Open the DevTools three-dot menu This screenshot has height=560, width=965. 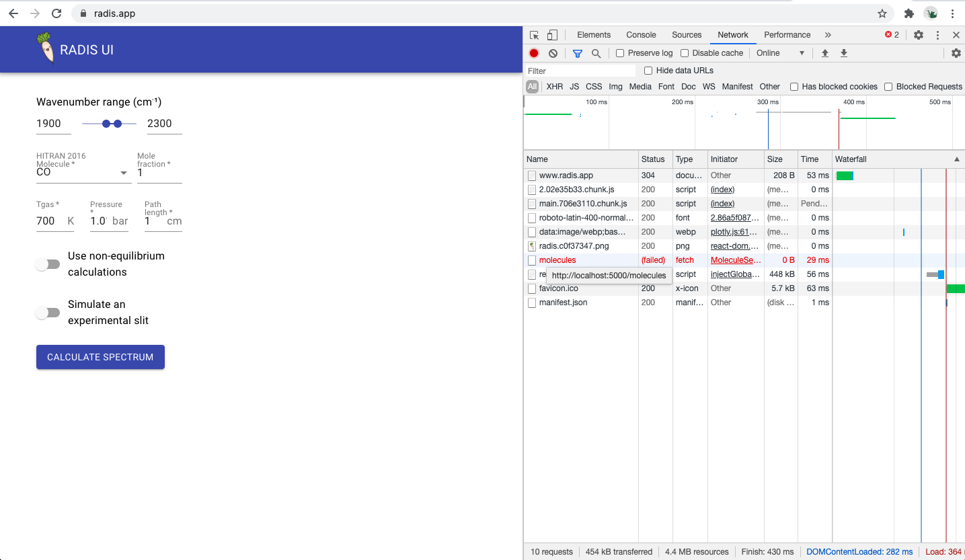pyautogui.click(x=937, y=34)
